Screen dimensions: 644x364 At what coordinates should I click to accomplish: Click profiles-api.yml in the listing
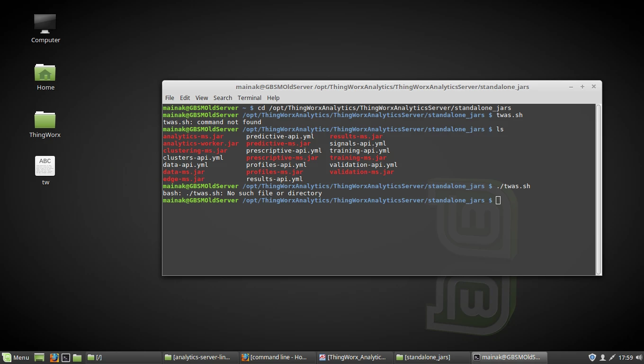pos(277,165)
